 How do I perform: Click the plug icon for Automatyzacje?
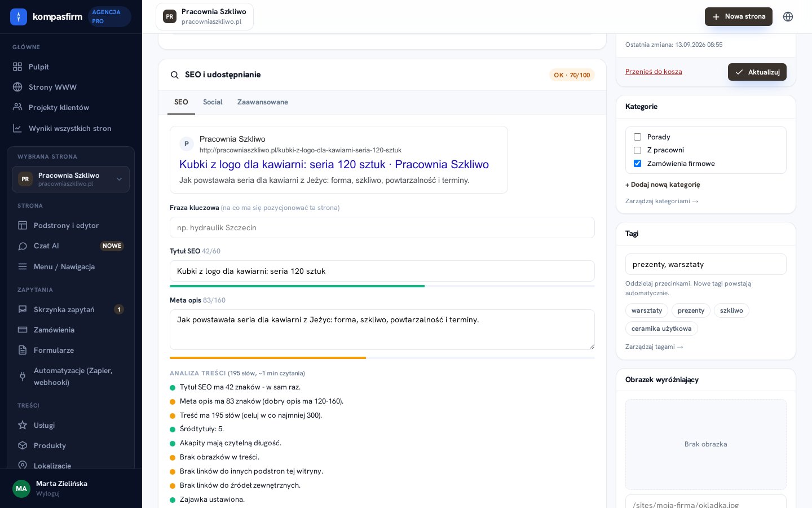(x=23, y=376)
